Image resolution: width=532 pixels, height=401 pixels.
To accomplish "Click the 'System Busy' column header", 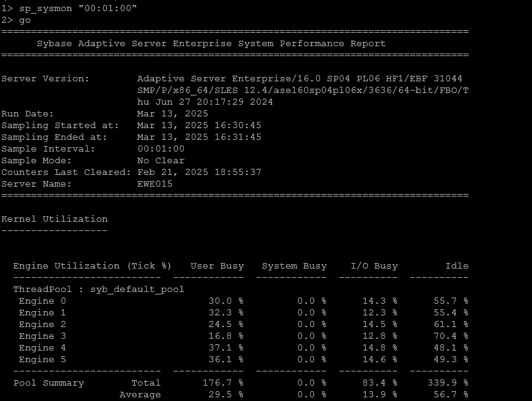I will (294, 266).
